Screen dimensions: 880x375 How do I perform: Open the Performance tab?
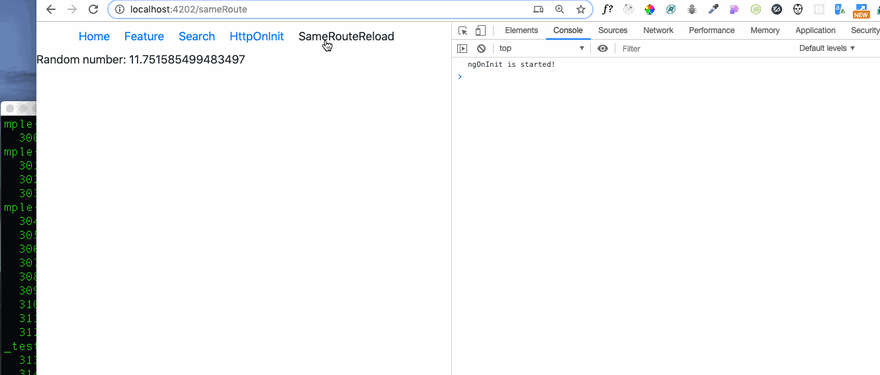pyautogui.click(x=712, y=30)
